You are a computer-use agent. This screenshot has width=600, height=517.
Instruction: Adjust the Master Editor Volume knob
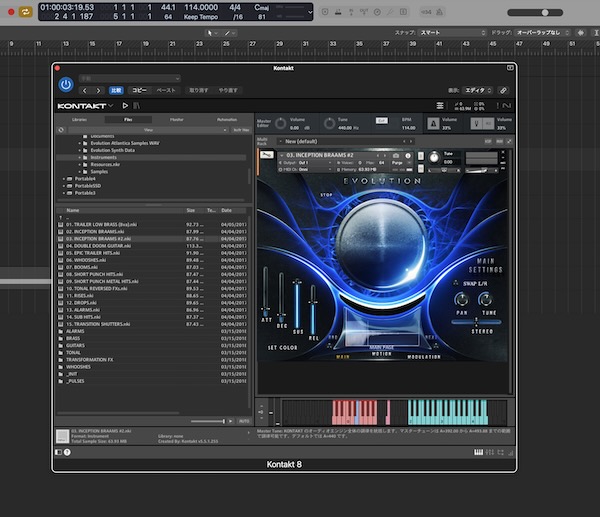(280, 123)
